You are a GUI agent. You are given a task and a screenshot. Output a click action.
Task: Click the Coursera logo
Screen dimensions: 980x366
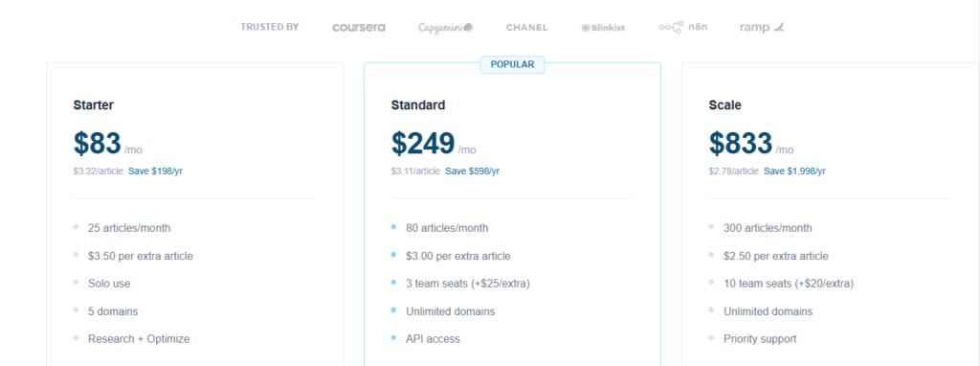[359, 28]
